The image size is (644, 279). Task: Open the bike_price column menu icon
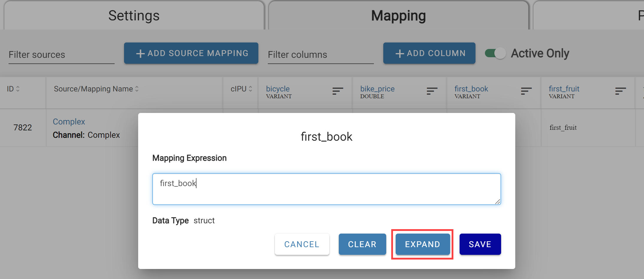(x=432, y=91)
